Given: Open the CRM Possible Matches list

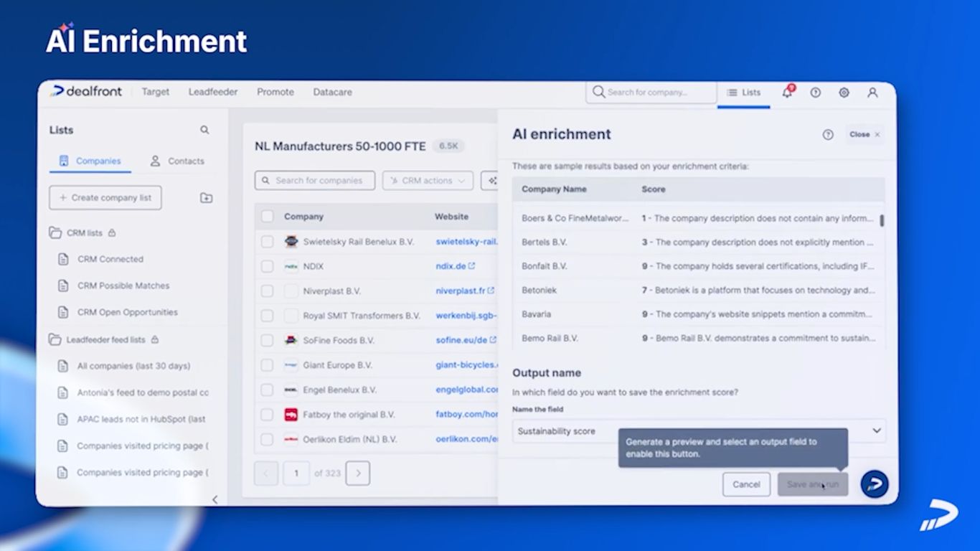Looking at the screenshot, I should (123, 286).
